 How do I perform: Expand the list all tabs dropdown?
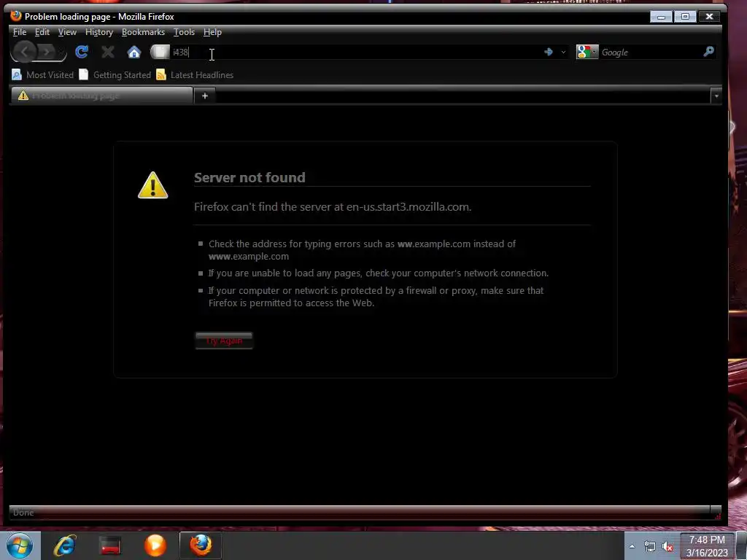716,96
